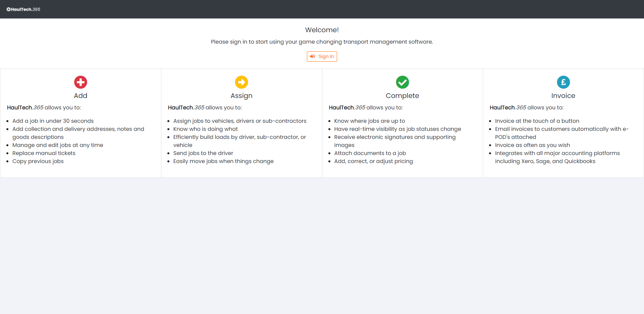Select the 'Copy previous jobs' list item

pos(38,161)
